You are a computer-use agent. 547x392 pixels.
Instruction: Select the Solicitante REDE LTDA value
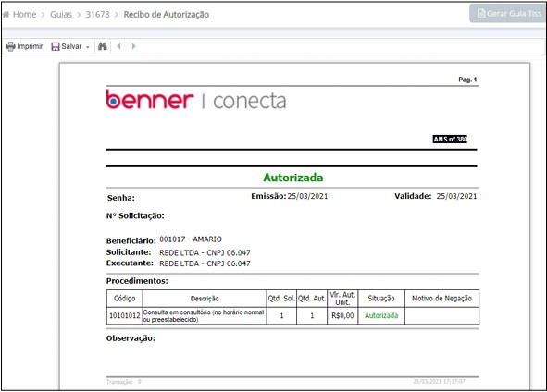click(205, 252)
